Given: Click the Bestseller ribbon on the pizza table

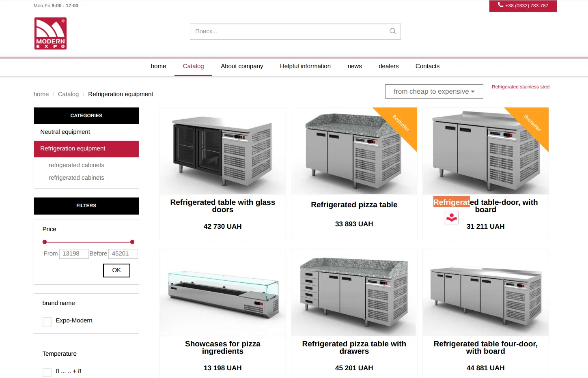Looking at the screenshot, I should click(x=400, y=123).
